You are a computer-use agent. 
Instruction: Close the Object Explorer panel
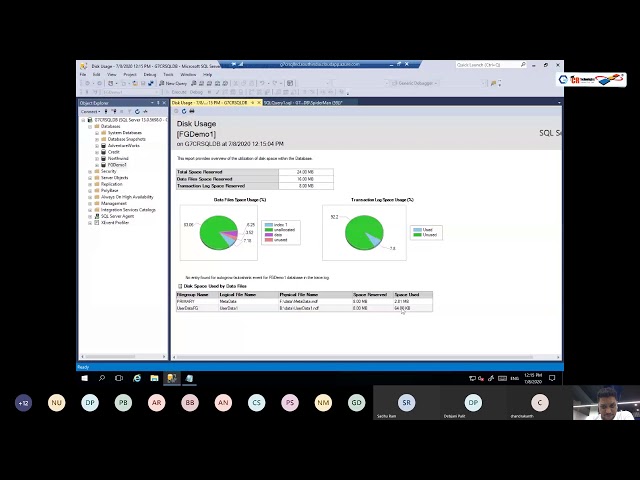[x=164, y=103]
